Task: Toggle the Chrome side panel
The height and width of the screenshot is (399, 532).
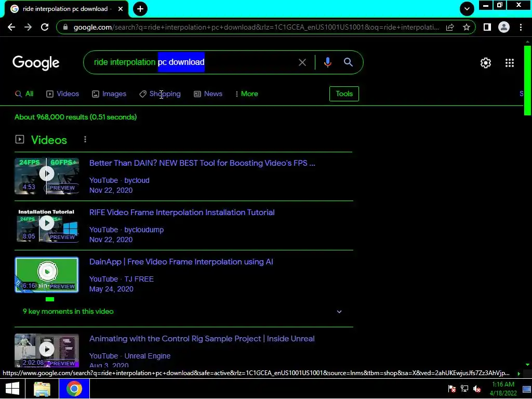Action: click(x=487, y=27)
